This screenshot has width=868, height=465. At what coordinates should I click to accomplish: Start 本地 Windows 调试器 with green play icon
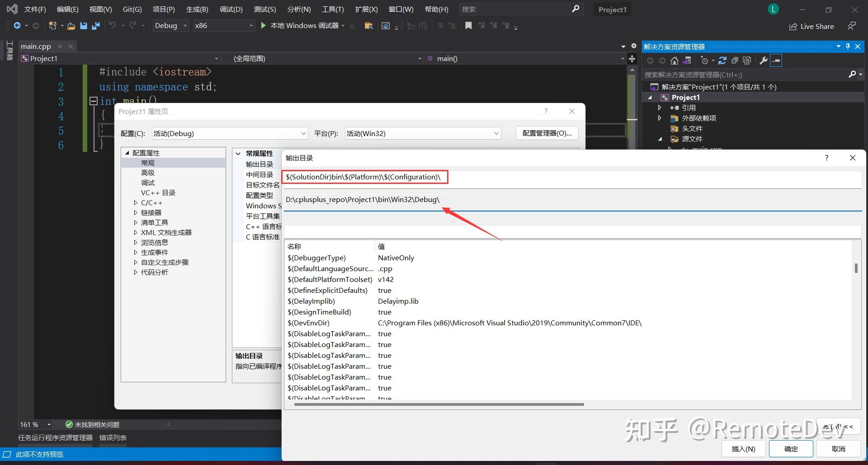click(x=263, y=25)
